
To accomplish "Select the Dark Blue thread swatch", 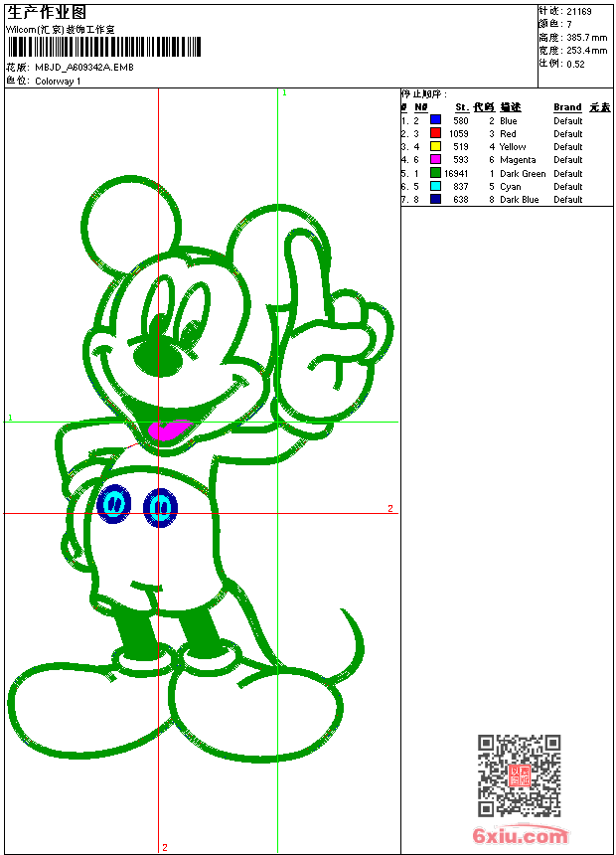I will tap(435, 199).
